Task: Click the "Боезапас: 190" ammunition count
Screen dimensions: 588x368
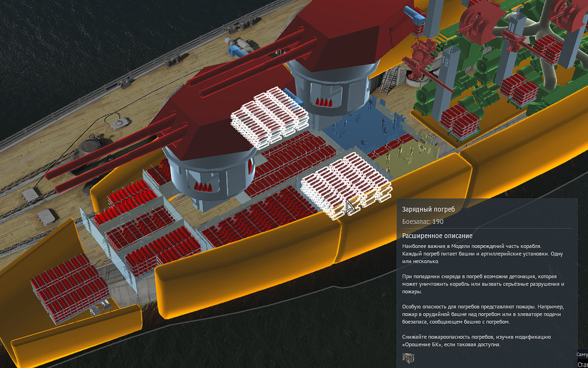Action: 423,221
